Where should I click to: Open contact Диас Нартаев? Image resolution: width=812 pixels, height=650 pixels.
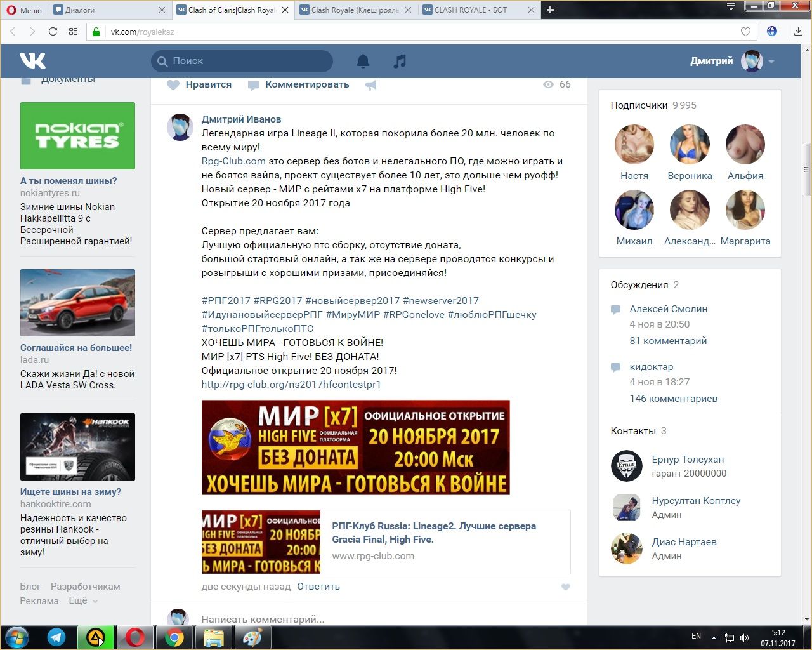pyautogui.click(x=684, y=542)
